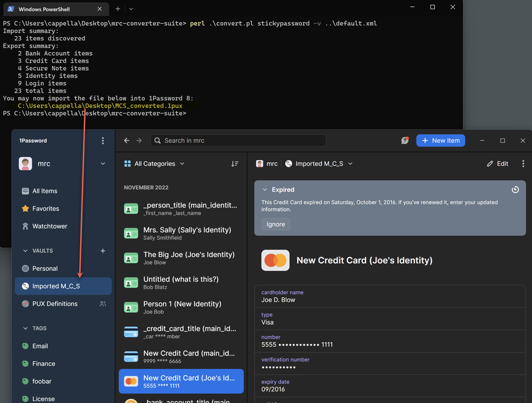Select the PUX Definitions vault
Image resolution: width=532 pixels, height=403 pixels.
(63, 304)
